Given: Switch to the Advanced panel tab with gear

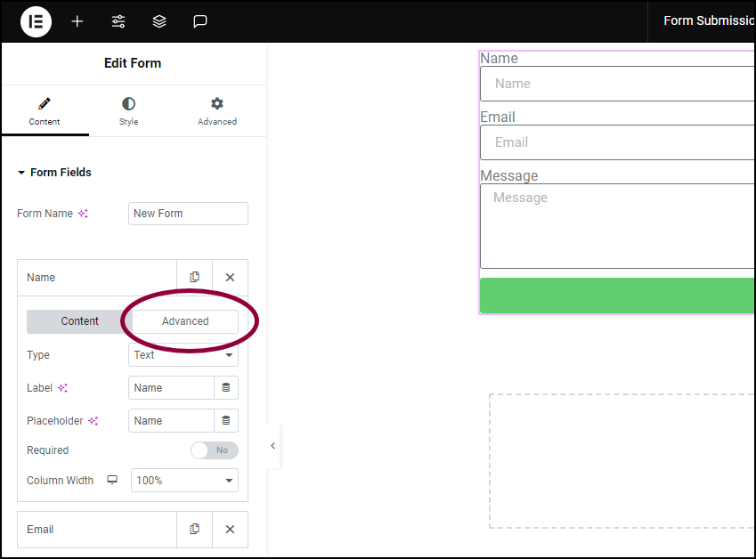Looking at the screenshot, I should pyautogui.click(x=217, y=112).
